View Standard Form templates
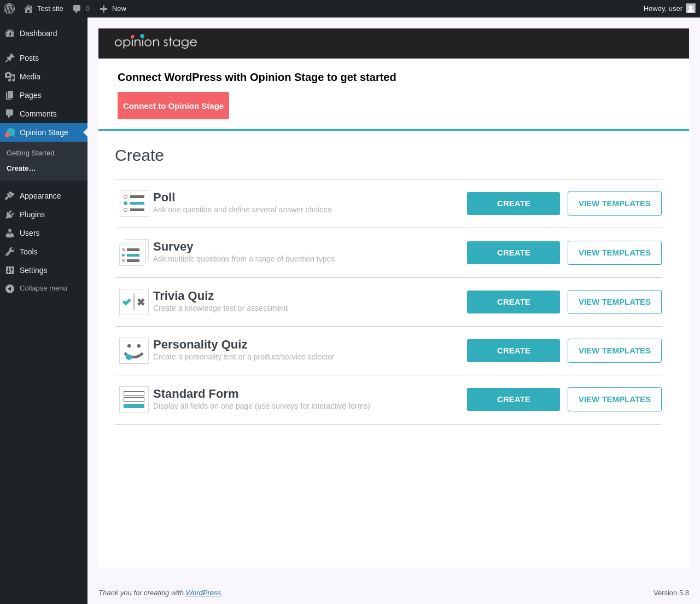 tap(615, 399)
